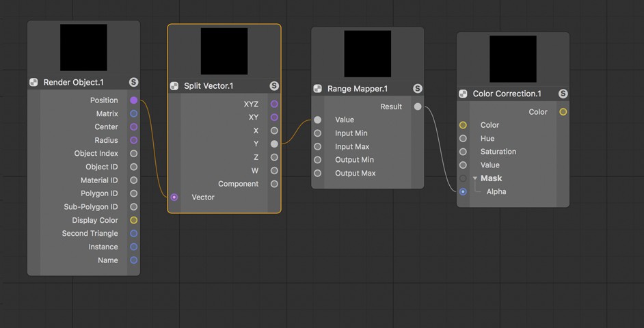Click the Instance output port
The width and height of the screenshot is (644, 328).
coord(133,247)
